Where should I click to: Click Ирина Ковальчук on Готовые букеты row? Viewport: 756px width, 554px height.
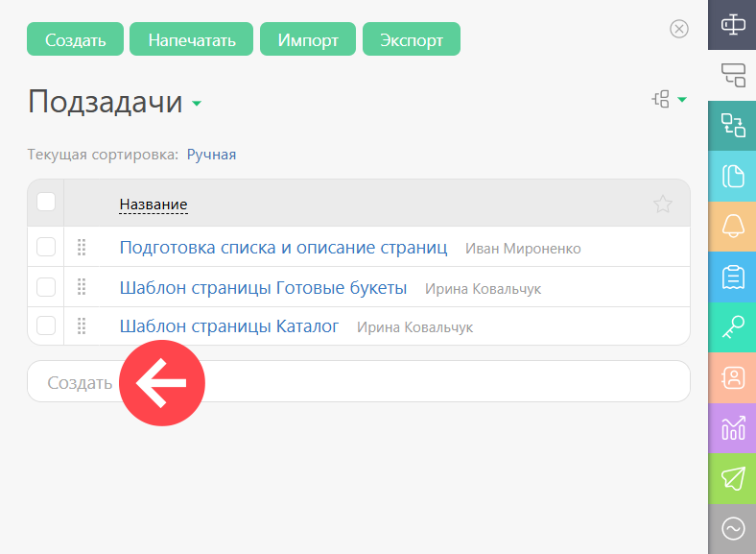click(x=484, y=289)
